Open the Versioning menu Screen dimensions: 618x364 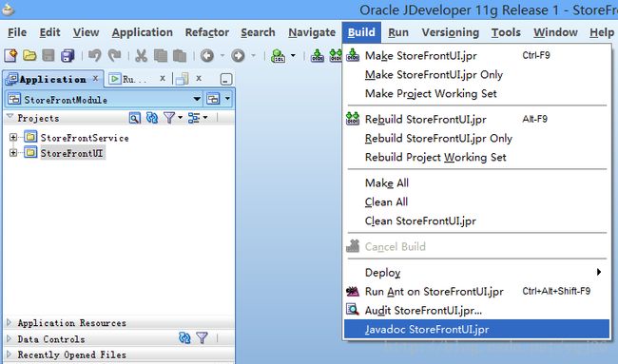click(x=451, y=32)
